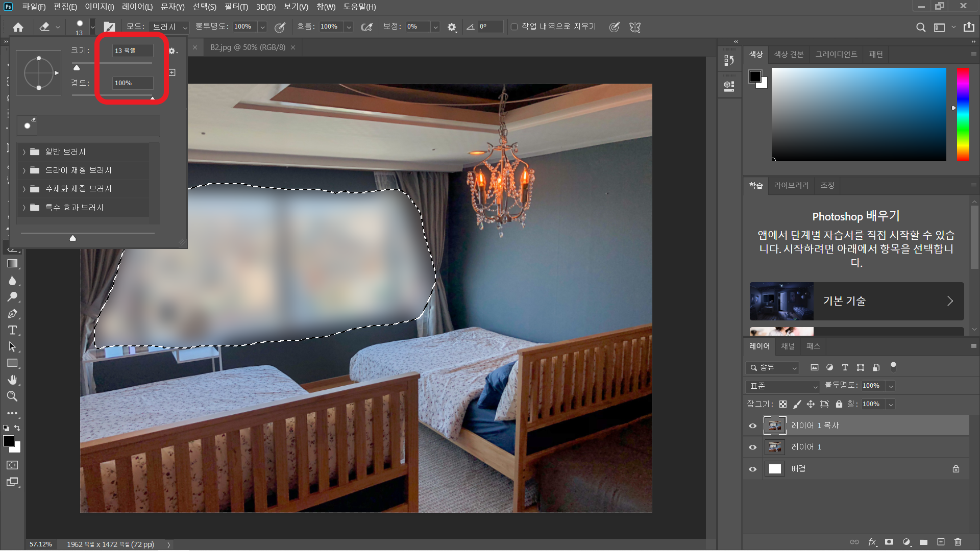Select the Zoom tool in toolbar
The width and height of the screenshot is (980, 551).
coord(12,396)
